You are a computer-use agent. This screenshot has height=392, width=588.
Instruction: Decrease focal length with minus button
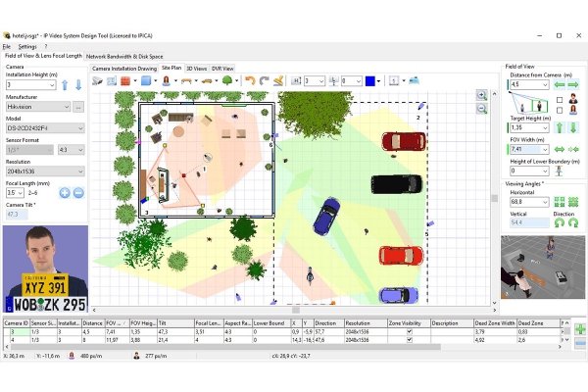coord(78,193)
